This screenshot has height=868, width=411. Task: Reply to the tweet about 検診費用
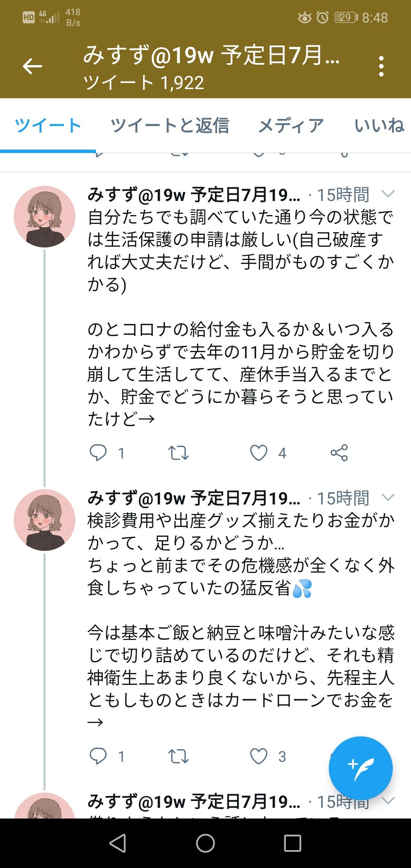98,756
